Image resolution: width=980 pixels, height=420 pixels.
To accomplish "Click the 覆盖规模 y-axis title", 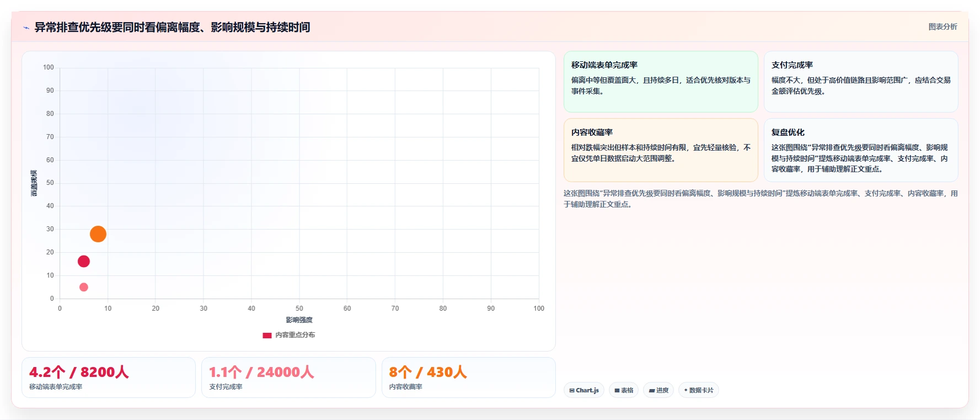I will click(34, 183).
